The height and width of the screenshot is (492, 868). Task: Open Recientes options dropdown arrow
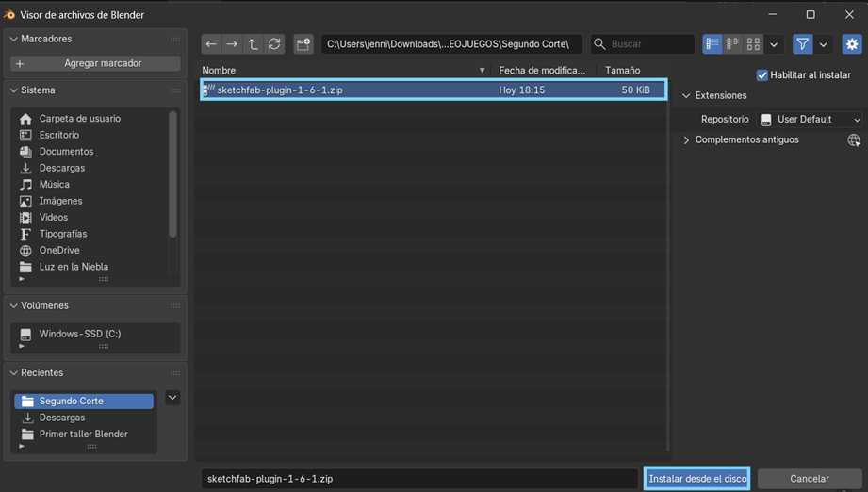click(172, 398)
